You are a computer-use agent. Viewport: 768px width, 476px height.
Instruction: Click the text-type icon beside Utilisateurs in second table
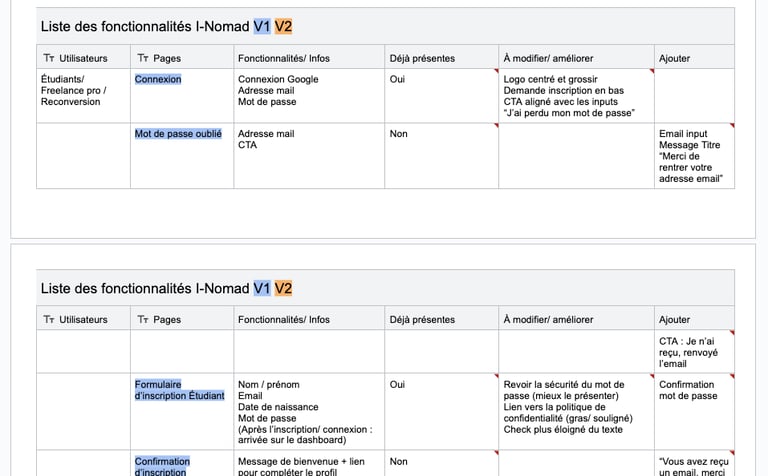(x=49, y=320)
